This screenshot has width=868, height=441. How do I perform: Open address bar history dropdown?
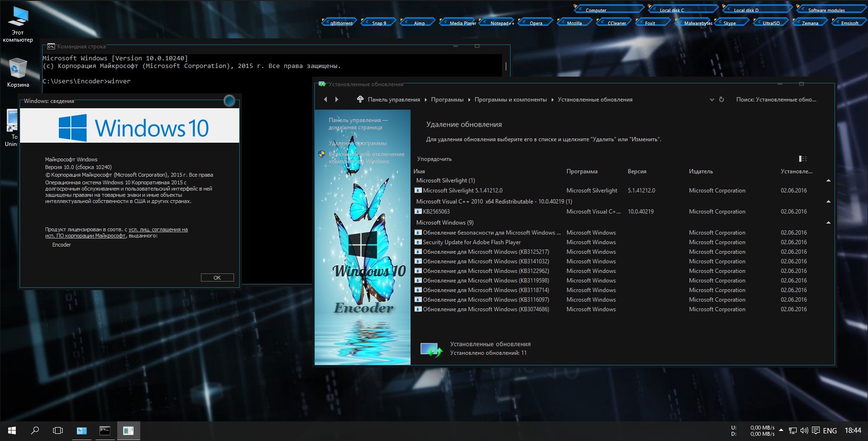(x=712, y=100)
